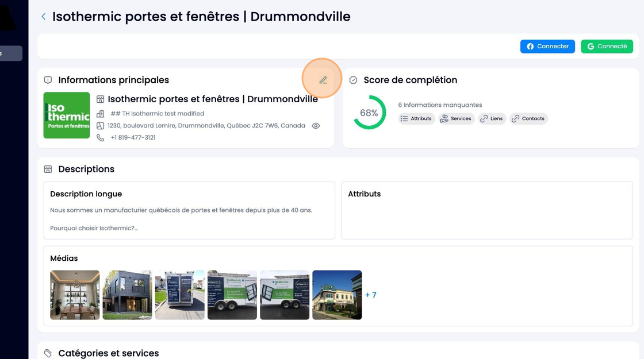
Task: Click '6 Informations manquantes' text
Action: point(440,105)
